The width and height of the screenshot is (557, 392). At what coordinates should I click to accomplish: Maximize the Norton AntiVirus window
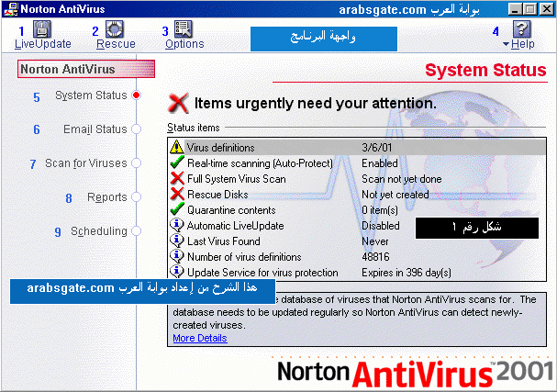coord(530,9)
